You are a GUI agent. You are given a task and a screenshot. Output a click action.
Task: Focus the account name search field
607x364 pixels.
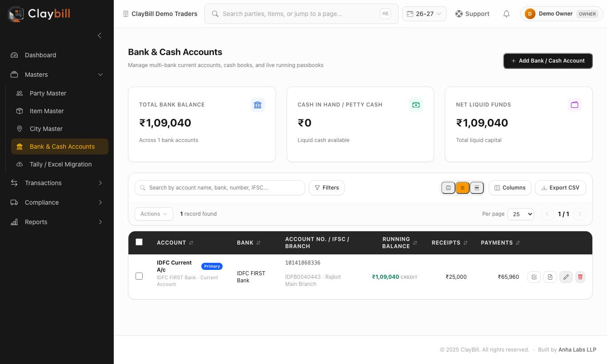(x=220, y=188)
